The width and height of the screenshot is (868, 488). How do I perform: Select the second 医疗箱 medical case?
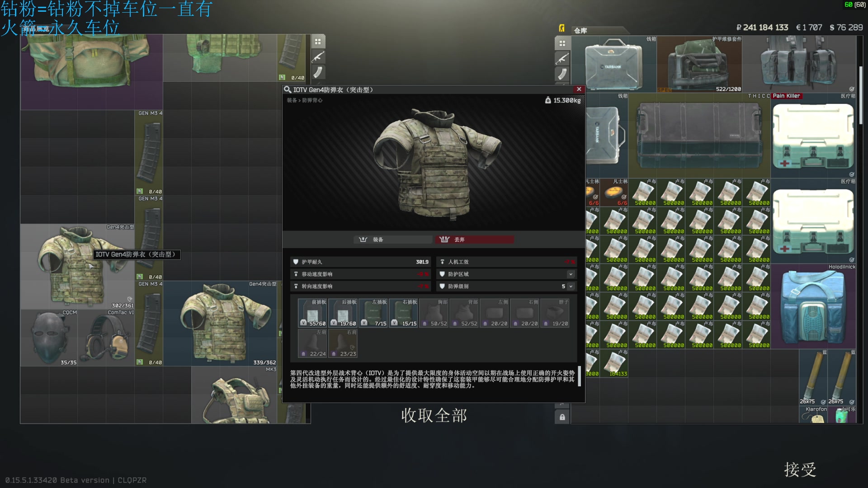(813, 221)
